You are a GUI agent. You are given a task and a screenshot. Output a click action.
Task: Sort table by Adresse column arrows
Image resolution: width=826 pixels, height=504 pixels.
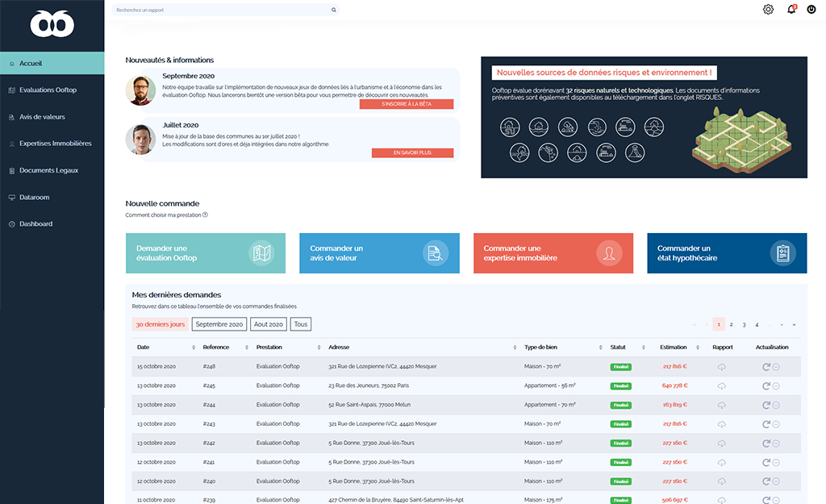515,348
